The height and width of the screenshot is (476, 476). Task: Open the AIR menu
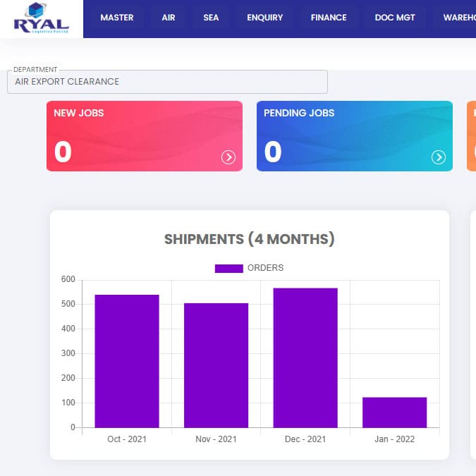coord(169,18)
